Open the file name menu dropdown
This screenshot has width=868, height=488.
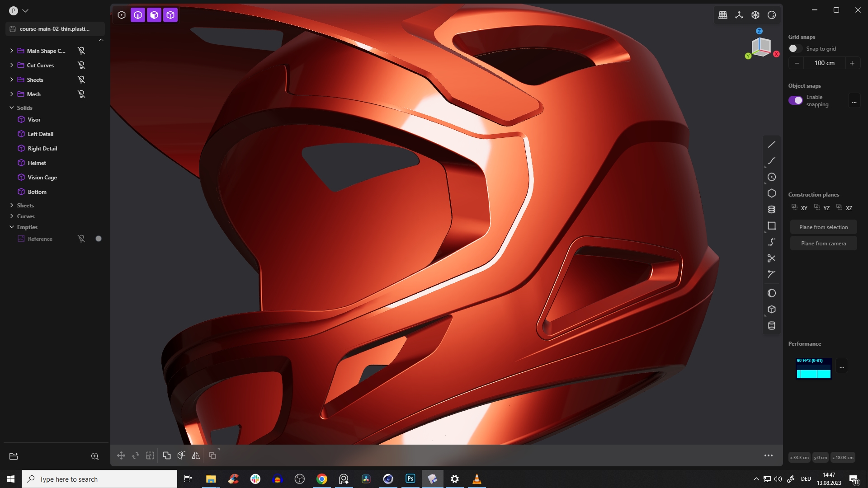tap(26, 10)
